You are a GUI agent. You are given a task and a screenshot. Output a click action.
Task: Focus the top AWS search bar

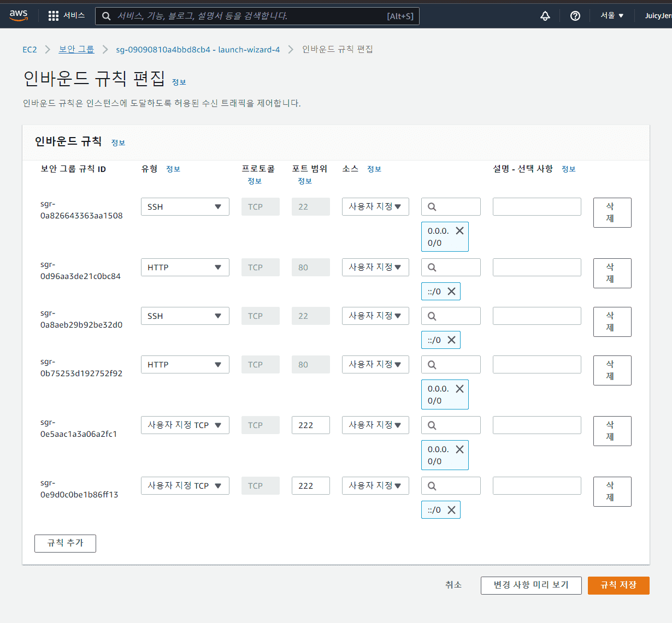point(257,16)
